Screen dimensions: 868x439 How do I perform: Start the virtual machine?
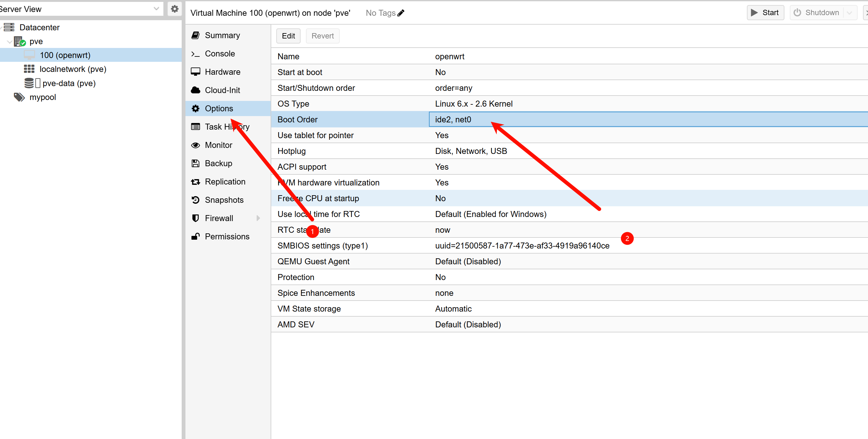pos(765,13)
